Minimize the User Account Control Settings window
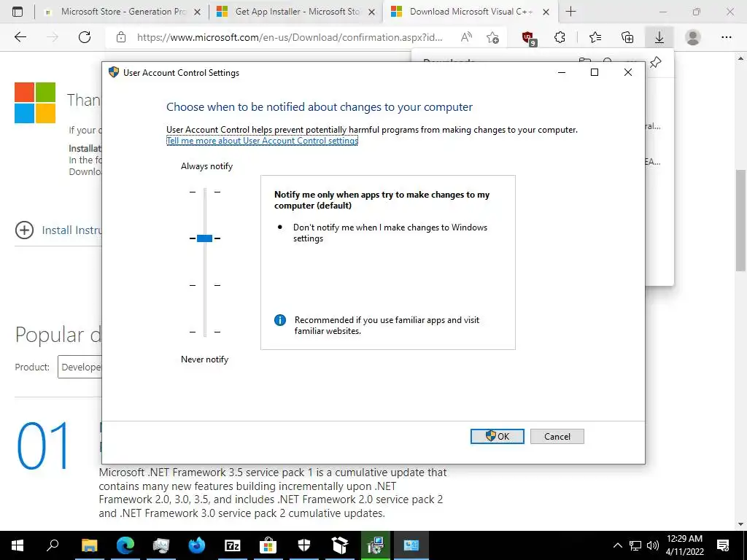This screenshot has width=747, height=560. click(x=562, y=72)
